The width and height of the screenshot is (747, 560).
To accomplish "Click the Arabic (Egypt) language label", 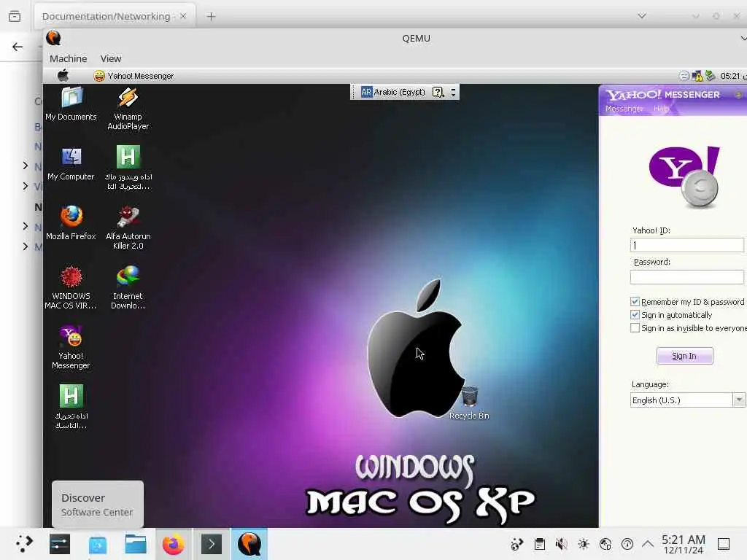I will click(x=399, y=92).
